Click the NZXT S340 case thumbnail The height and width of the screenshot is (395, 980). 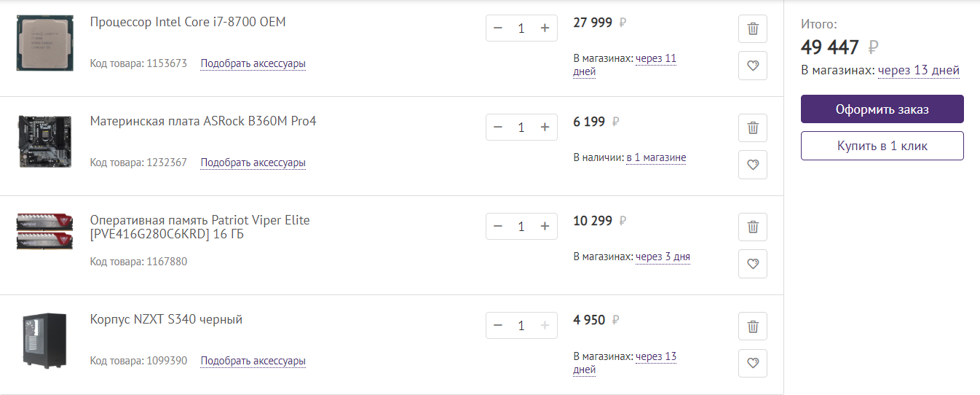pyautogui.click(x=44, y=340)
